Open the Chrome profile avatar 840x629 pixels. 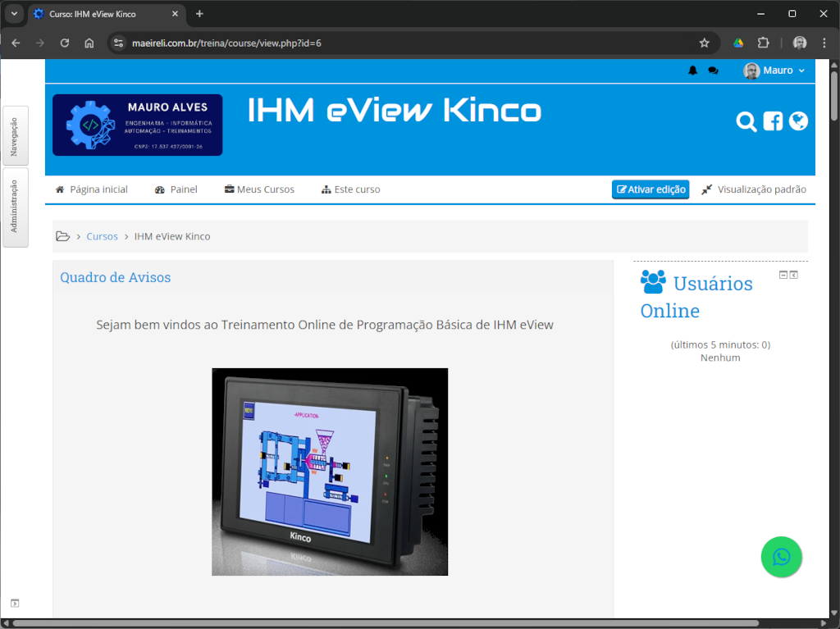tap(800, 43)
